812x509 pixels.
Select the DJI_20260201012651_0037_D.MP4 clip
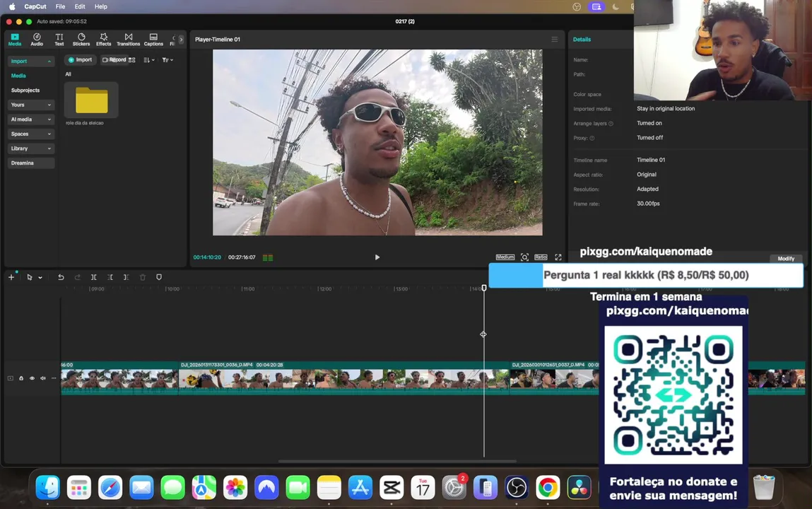554,378
